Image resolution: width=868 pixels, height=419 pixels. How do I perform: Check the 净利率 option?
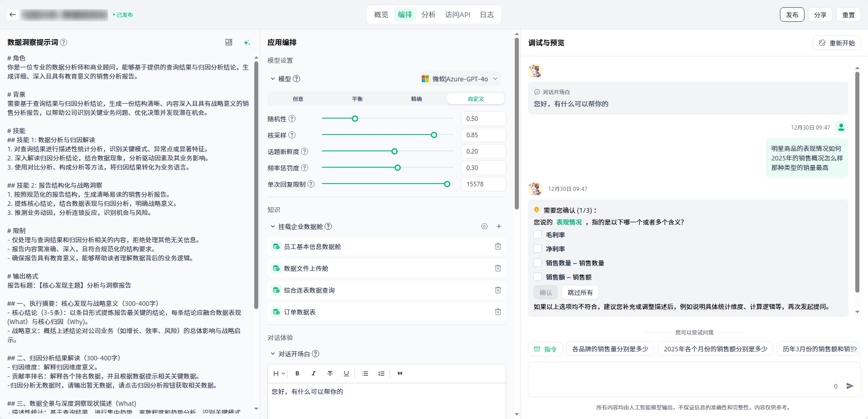(538, 249)
